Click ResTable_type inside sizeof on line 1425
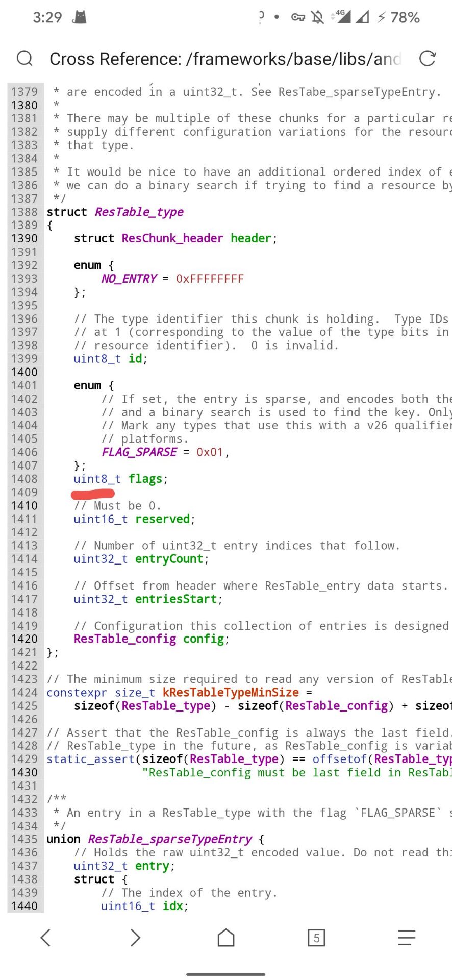This screenshot has height=980, width=452. pos(166,706)
